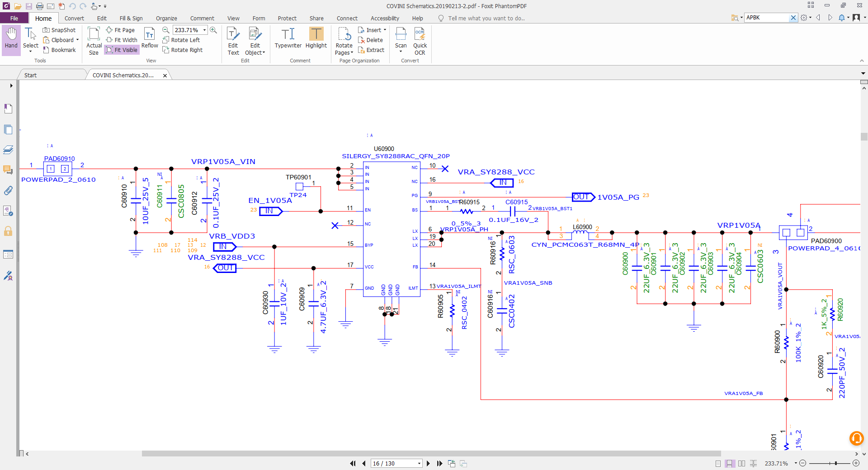Image resolution: width=868 pixels, height=470 pixels.
Task: Choose Fit Page view
Action: [x=121, y=30]
